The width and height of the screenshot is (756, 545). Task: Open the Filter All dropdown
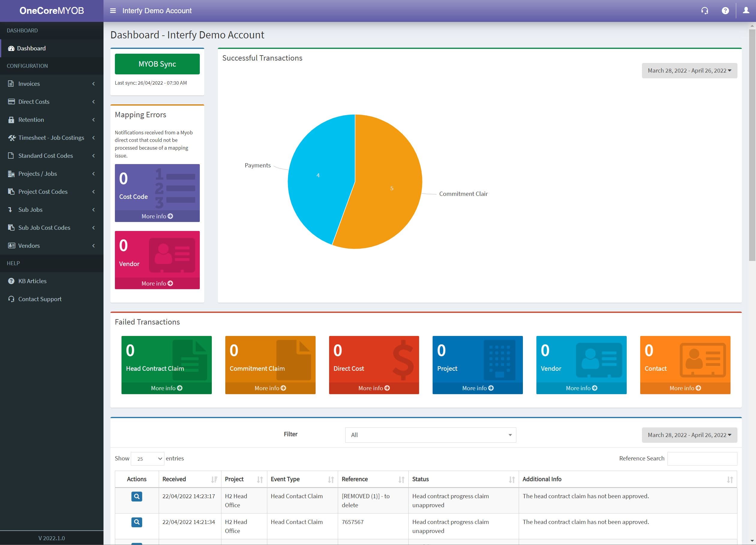(x=430, y=435)
